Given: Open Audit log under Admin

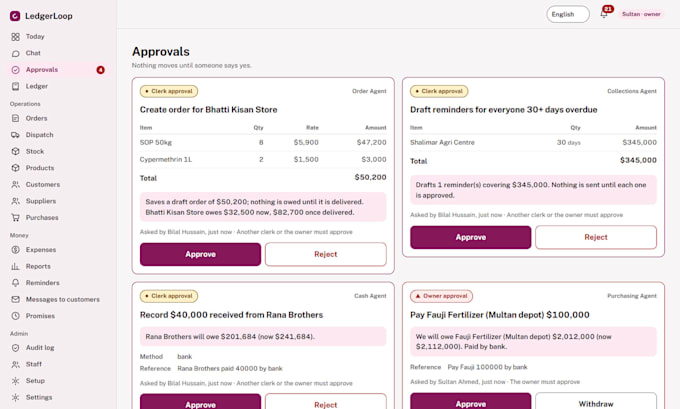Looking at the screenshot, I should (x=40, y=348).
